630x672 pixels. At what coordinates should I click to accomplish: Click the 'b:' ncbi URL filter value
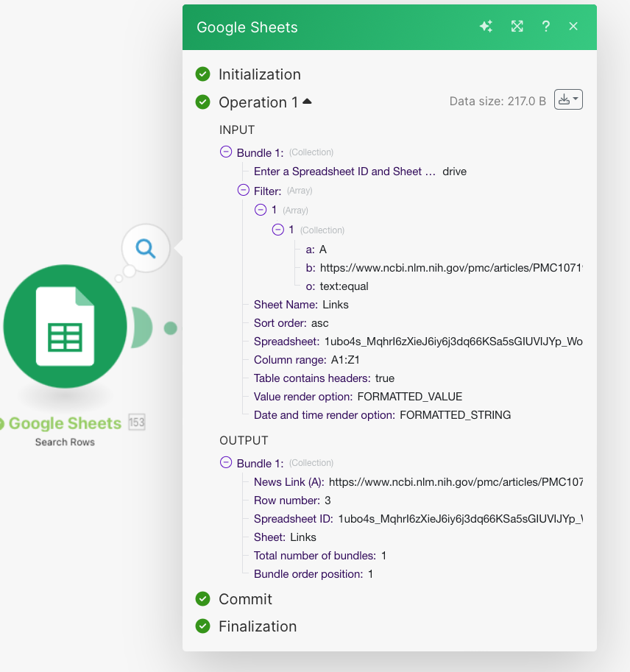(451, 267)
